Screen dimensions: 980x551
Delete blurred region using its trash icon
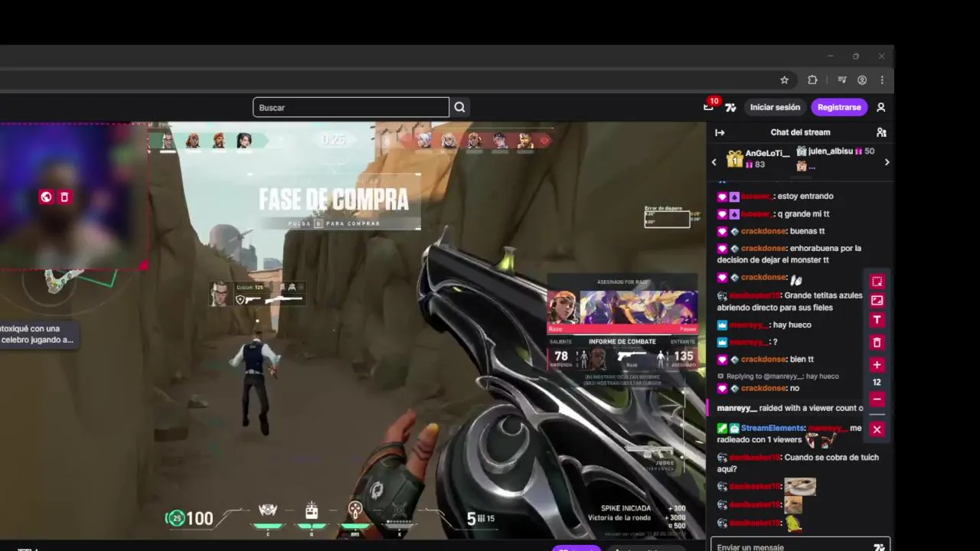(x=64, y=197)
